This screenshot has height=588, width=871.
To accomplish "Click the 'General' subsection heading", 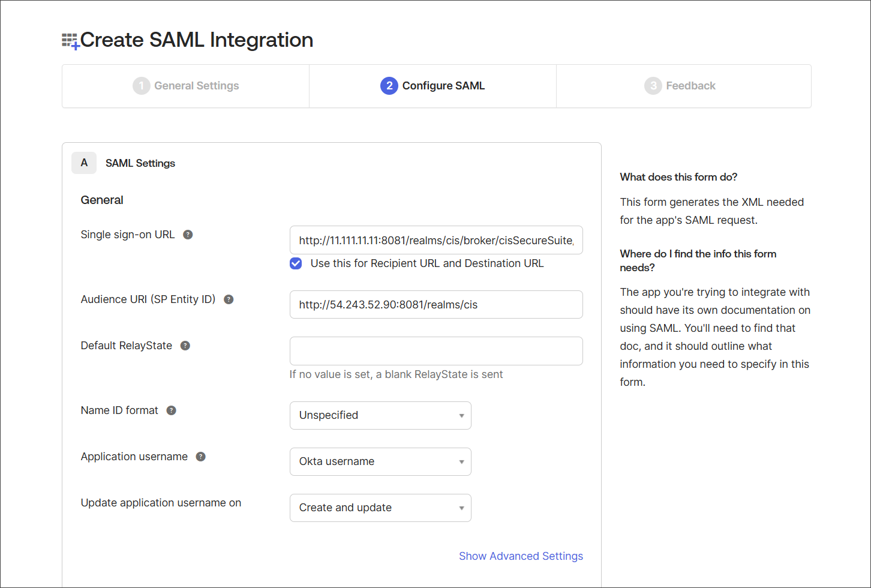I will 102,200.
